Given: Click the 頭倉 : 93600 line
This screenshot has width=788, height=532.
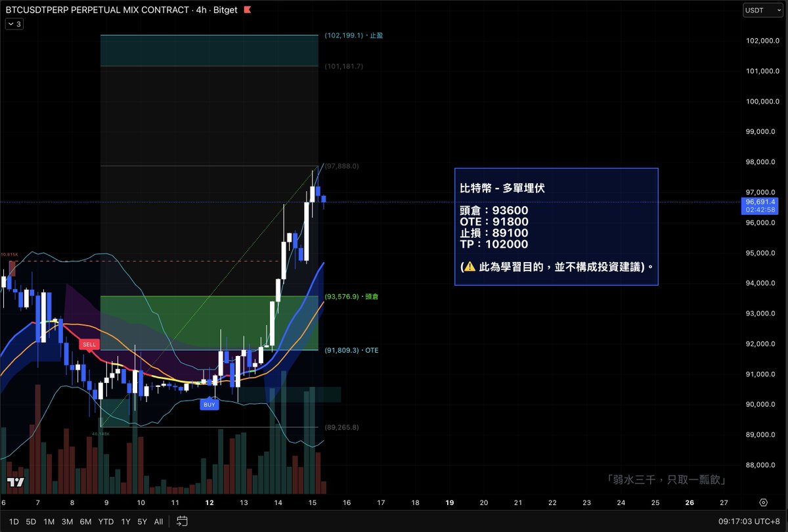Looking at the screenshot, I should pyautogui.click(x=494, y=210).
